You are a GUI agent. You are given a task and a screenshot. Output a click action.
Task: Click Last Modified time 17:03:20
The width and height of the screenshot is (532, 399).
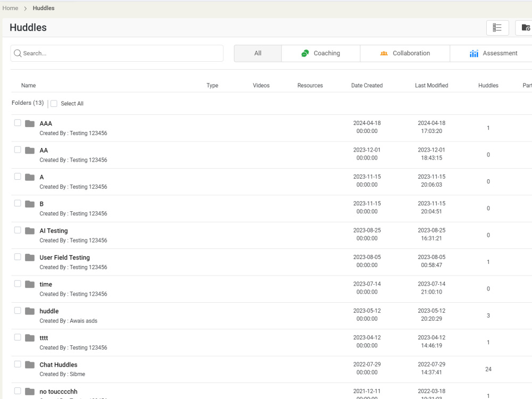(x=431, y=131)
